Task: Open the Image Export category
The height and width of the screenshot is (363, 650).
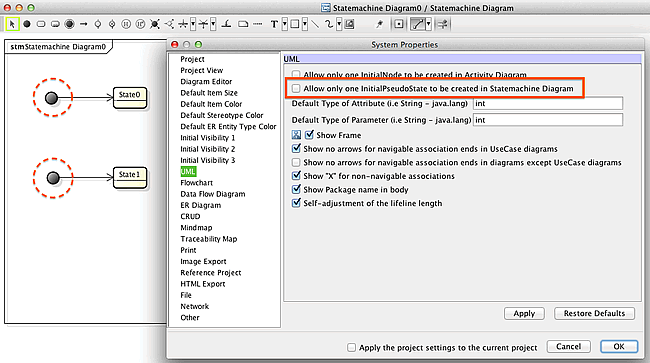Action: coord(203,261)
